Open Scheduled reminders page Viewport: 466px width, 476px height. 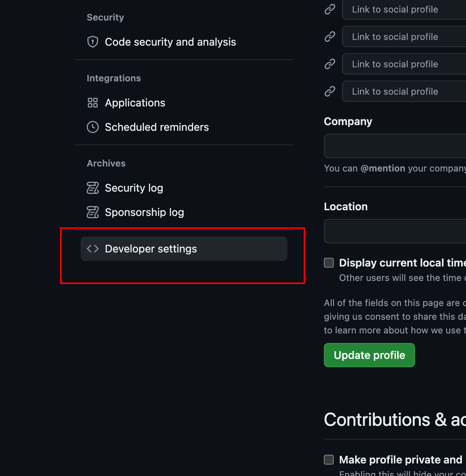pyautogui.click(x=157, y=127)
